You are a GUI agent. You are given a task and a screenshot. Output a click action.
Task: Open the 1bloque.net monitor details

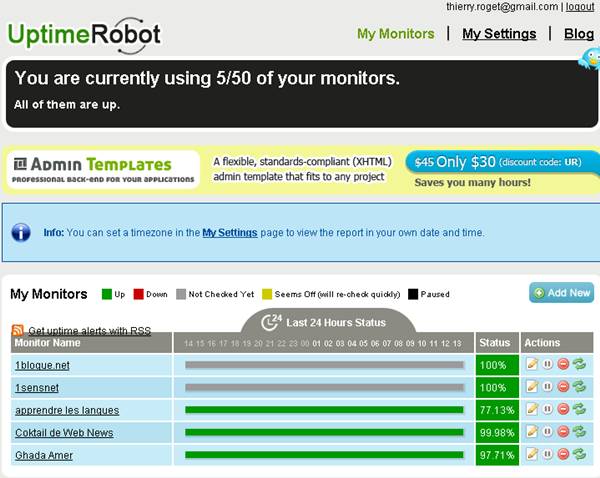[42, 365]
